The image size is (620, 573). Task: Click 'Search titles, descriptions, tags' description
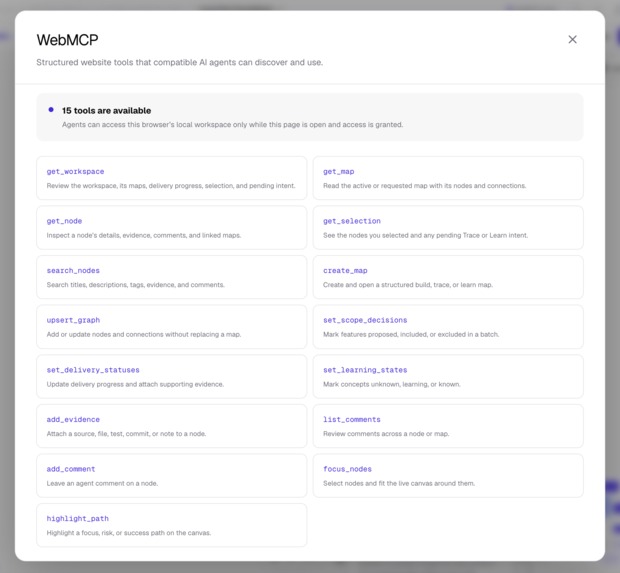point(135,285)
